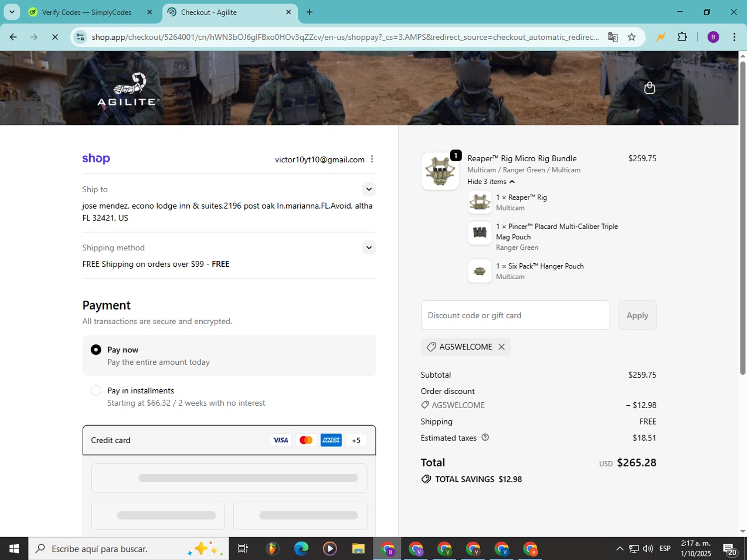747x560 pixels.
Task: Click the Discount code or gift card field
Action: click(x=515, y=315)
